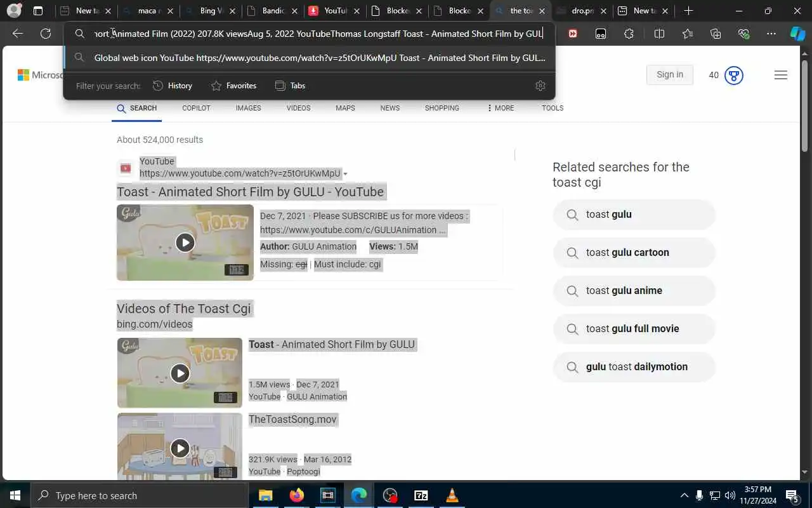This screenshot has width=812, height=508.
Task: Open the film strip app in taskbar
Action: click(327, 495)
